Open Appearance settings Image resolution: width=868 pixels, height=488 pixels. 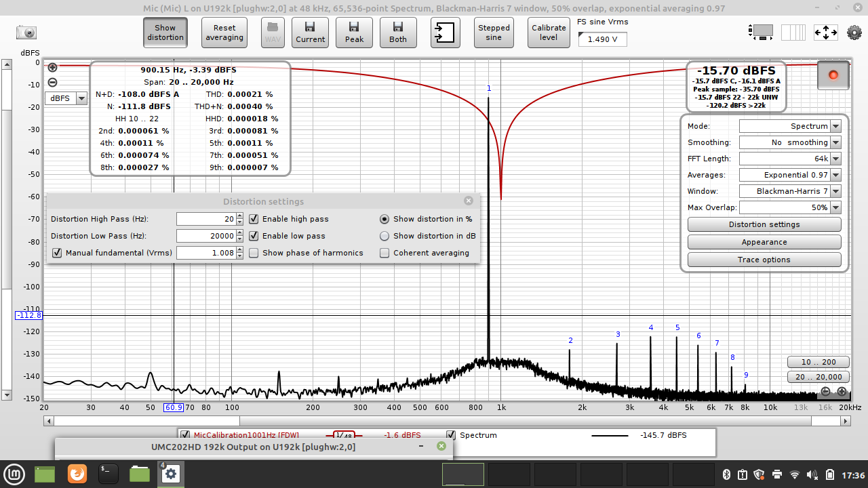tap(764, 242)
